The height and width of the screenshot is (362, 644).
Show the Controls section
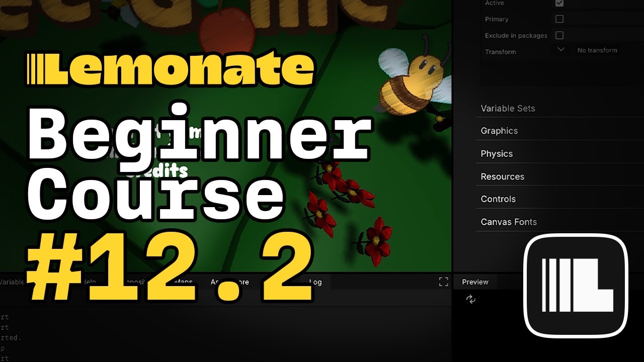[x=560, y=199]
